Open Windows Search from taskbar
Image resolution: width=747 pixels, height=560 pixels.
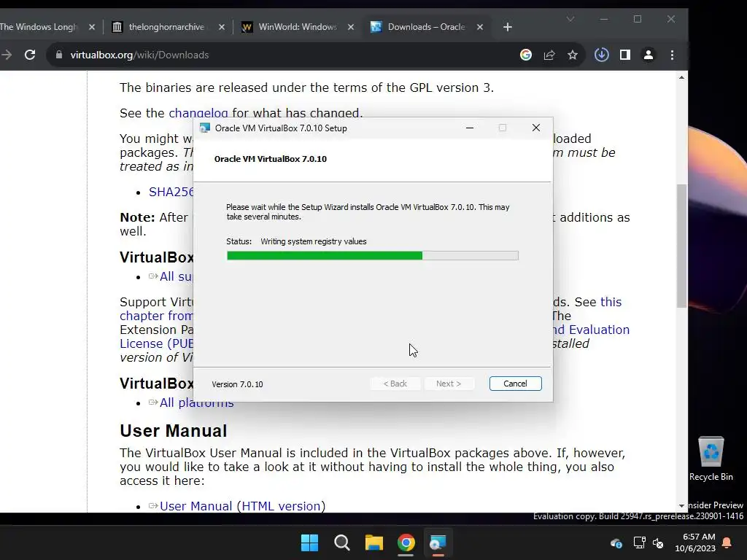coord(341,542)
